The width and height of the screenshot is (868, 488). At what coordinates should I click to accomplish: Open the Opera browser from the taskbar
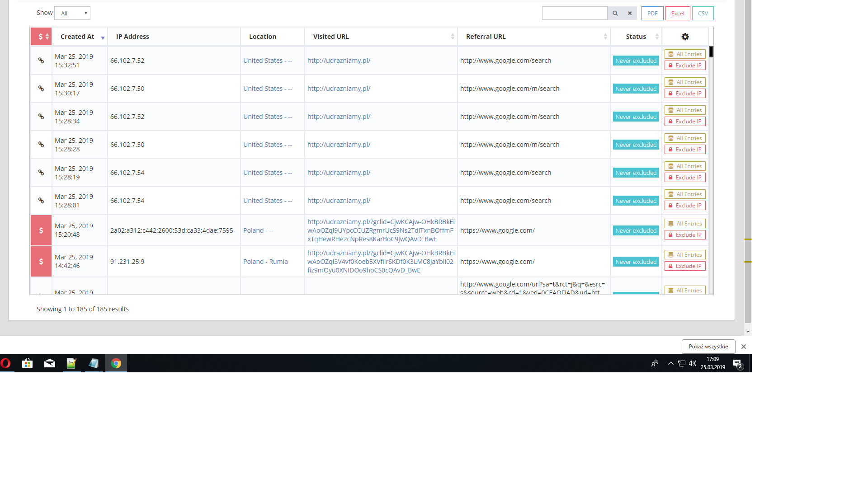(6, 363)
